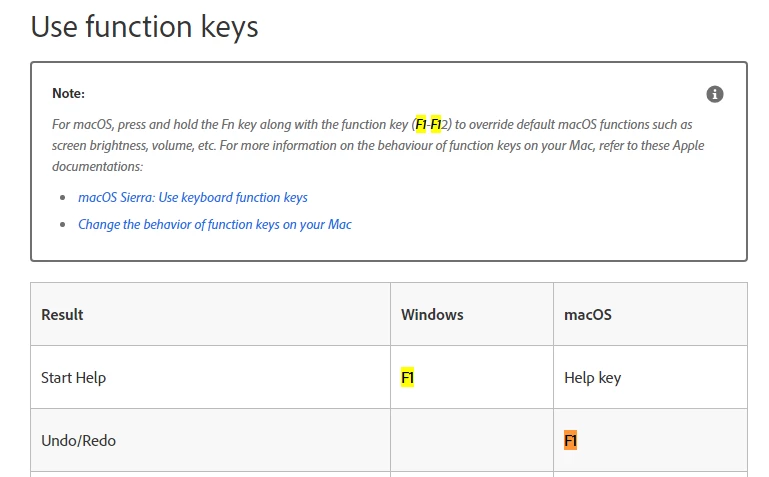Click the highlighted F12 in the note text
The height and width of the screenshot is (477, 769).
click(438, 125)
